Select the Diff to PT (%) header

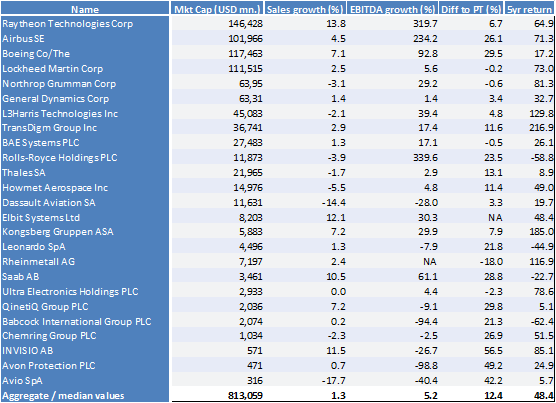coord(471,9)
